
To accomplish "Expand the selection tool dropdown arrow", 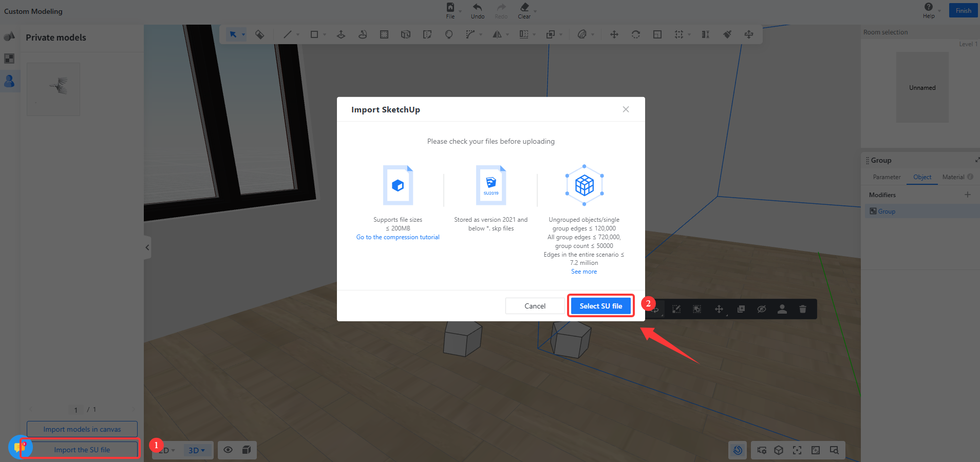I will [243, 35].
